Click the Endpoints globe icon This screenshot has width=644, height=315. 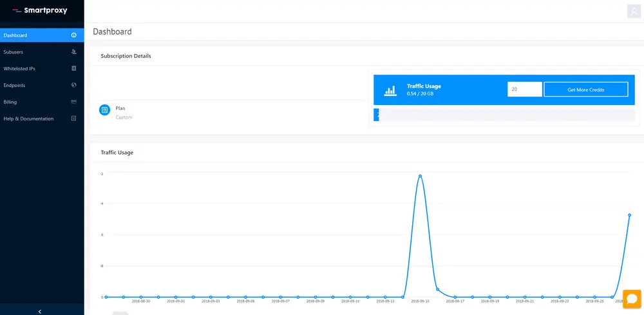click(74, 85)
